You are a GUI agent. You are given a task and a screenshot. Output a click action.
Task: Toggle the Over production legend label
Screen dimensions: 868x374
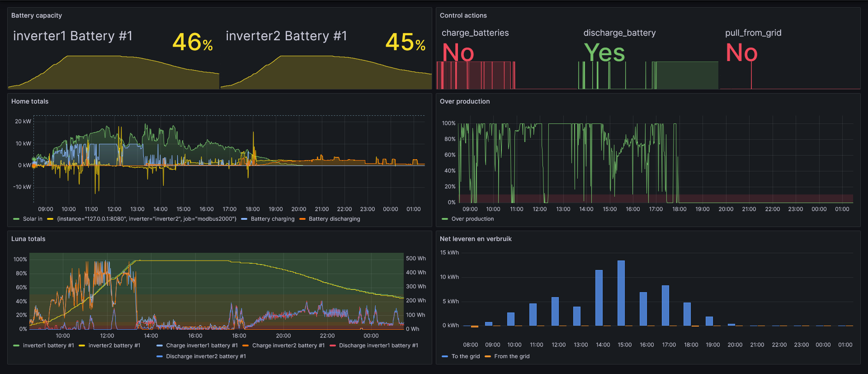click(472, 219)
